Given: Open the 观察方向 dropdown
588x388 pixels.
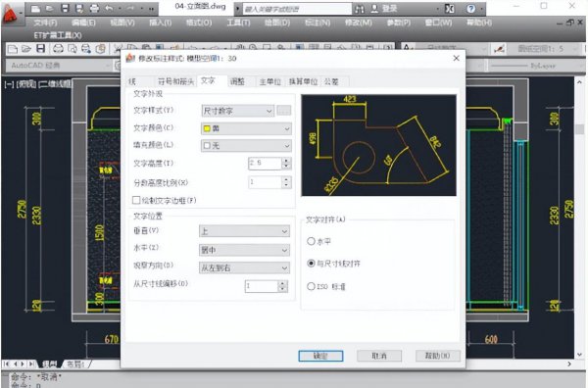Looking at the screenshot, I should [x=244, y=267].
